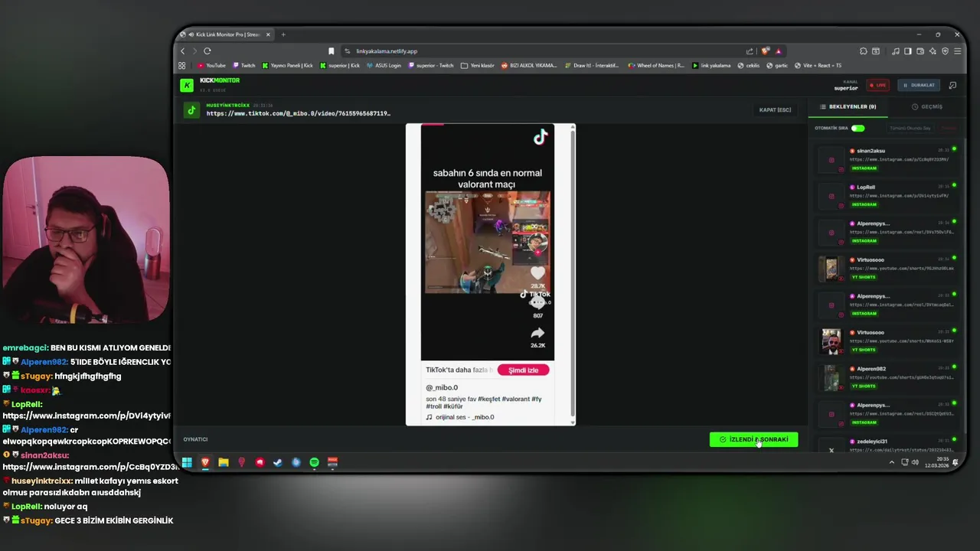Click the TikTok icon beside the current link
980x551 pixels.
pos(191,110)
